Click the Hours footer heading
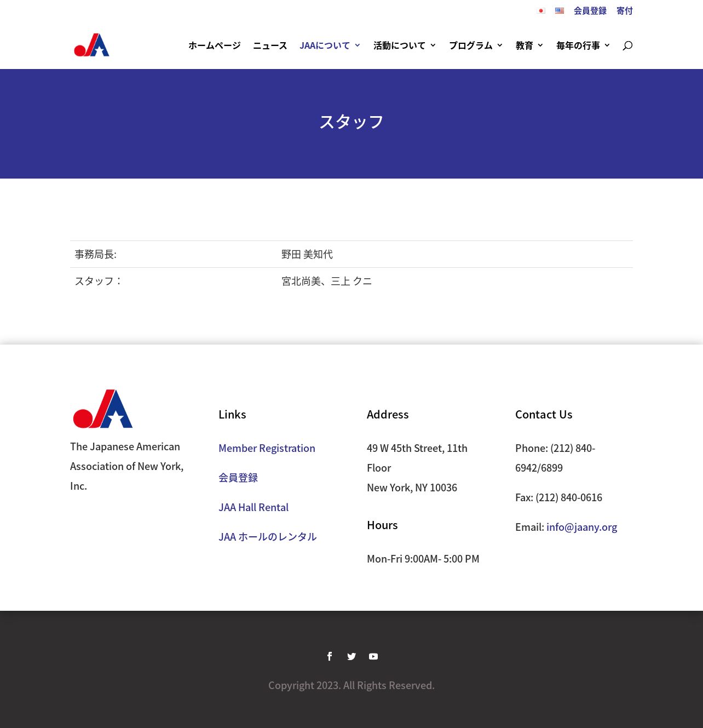 click(382, 525)
